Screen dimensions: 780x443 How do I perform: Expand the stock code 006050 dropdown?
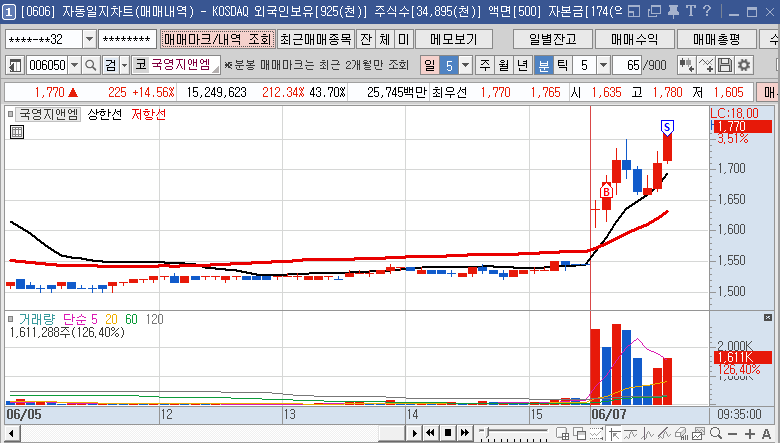[x=74, y=65]
